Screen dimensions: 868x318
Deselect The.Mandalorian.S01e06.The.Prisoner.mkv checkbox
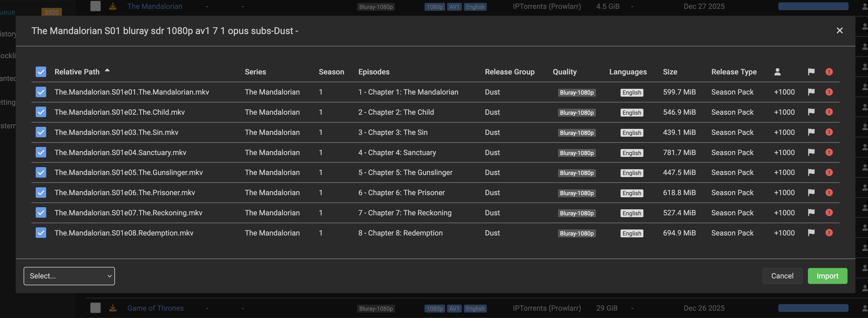[x=41, y=193]
